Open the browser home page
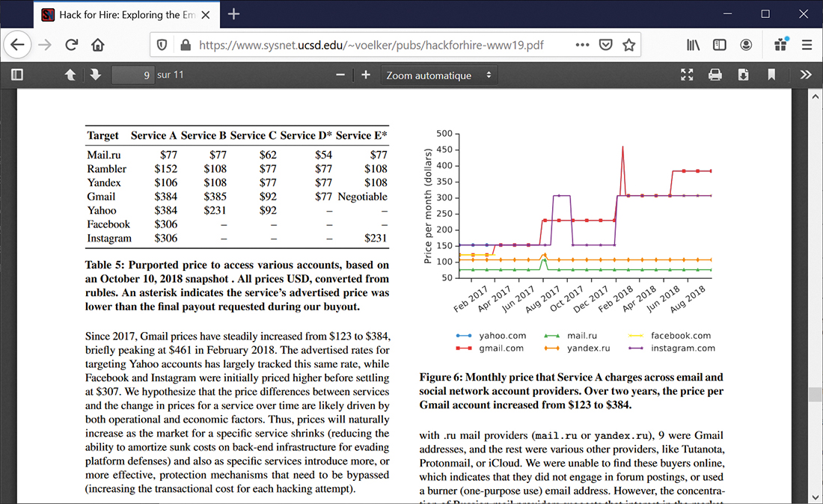The width and height of the screenshot is (823, 504). click(97, 45)
